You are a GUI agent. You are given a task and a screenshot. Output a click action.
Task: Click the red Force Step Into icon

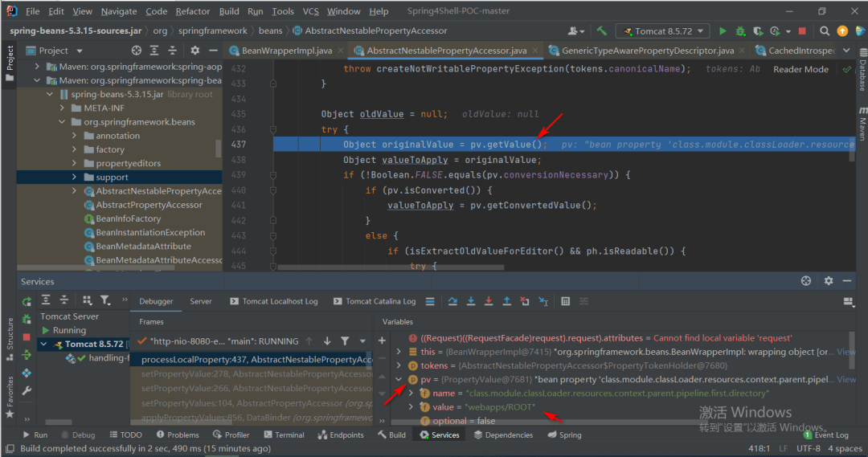pyautogui.click(x=489, y=301)
